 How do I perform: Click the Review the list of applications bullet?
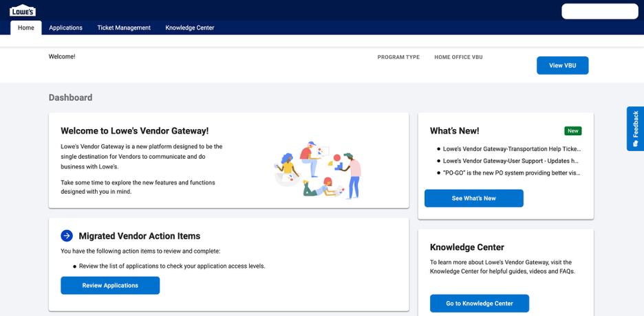[172, 266]
